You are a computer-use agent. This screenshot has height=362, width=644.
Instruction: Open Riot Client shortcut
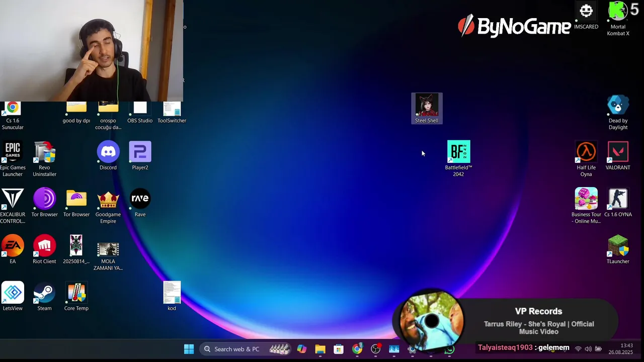coord(44,249)
